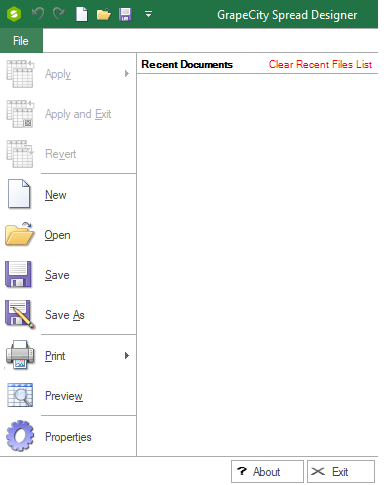Viewport: 386px width, 485px height.
Task: Click the About button
Action: coord(267,471)
